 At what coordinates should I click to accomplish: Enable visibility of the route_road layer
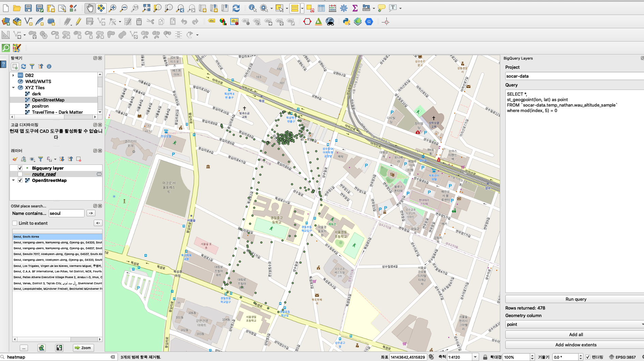coord(20,174)
